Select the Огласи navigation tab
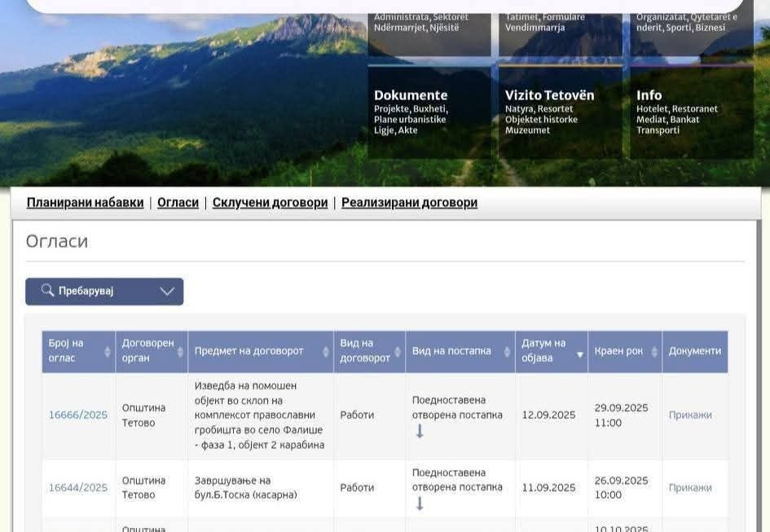770x532 pixels. [x=178, y=203]
